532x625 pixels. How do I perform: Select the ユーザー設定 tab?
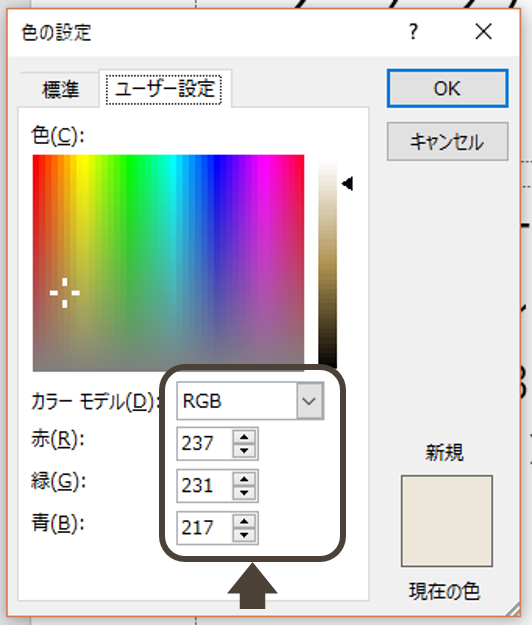pyautogui.click(x=164, y=89)
